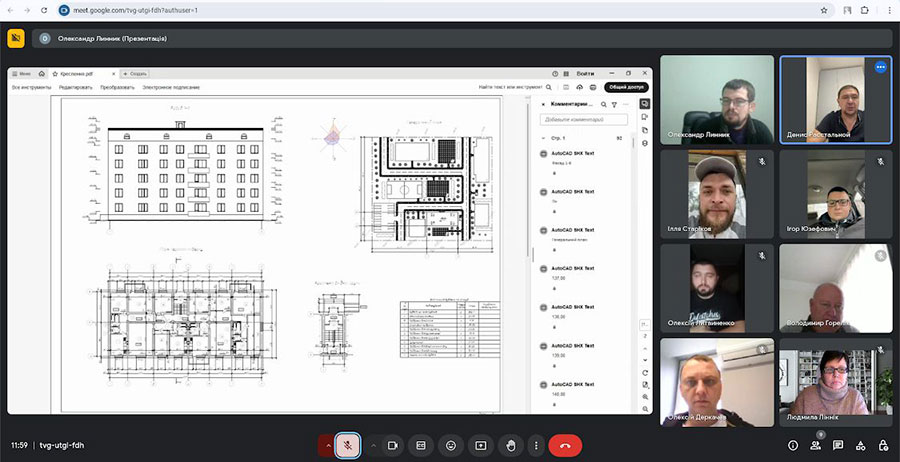
Task: Click the present screen icon
Action: (480, 445)
